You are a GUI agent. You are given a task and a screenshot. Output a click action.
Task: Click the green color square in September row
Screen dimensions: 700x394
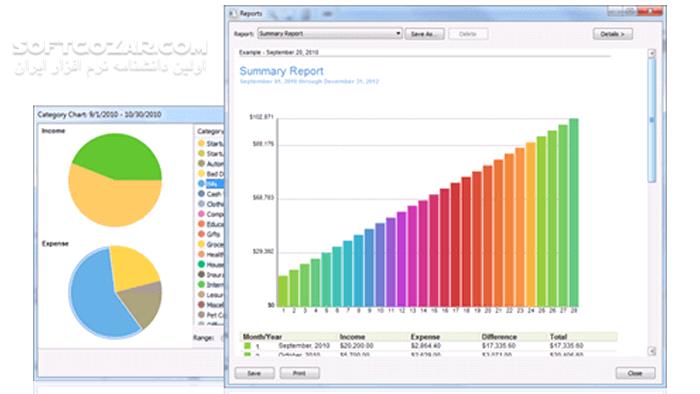[x=247, y=345]
